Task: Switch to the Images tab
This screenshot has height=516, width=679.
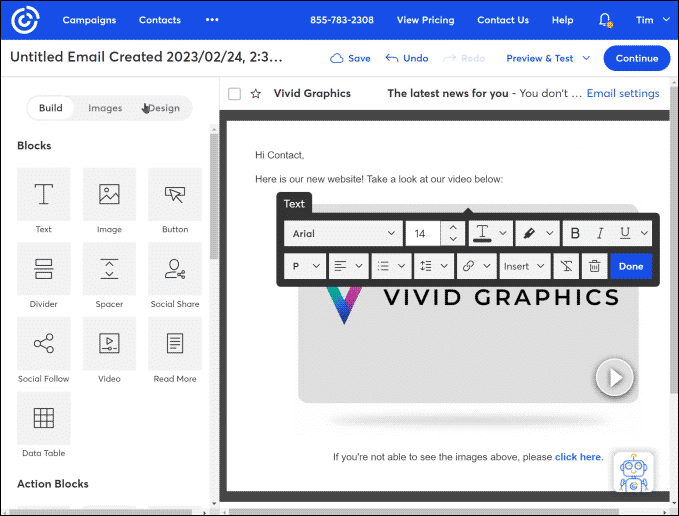Action: tap(105, 108)
